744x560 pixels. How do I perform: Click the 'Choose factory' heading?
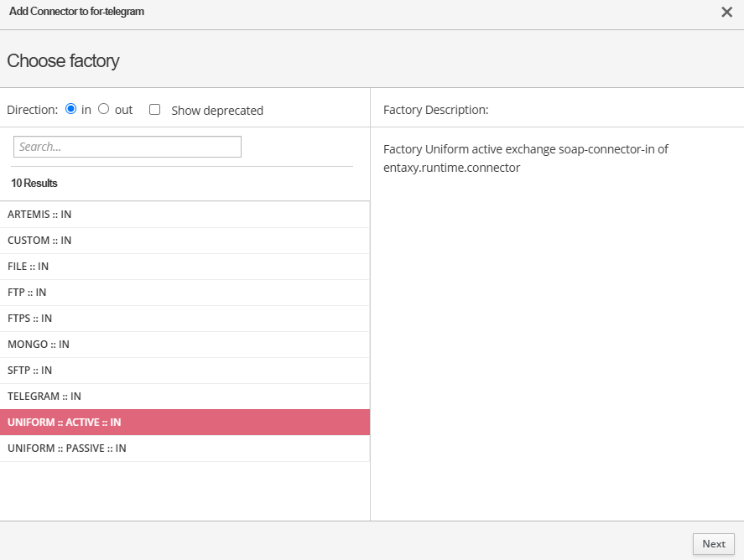click(x=63, y=61)
